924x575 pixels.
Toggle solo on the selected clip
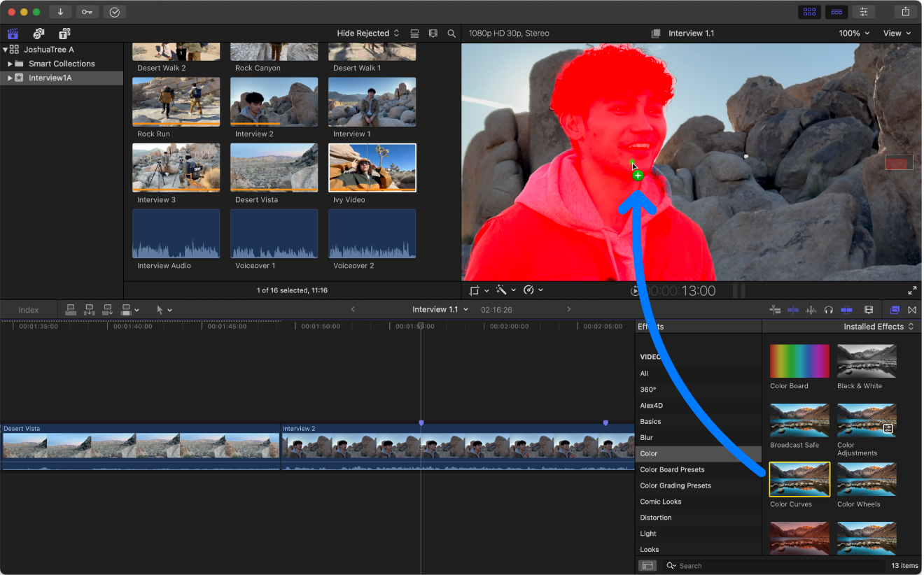click(846, 310)
